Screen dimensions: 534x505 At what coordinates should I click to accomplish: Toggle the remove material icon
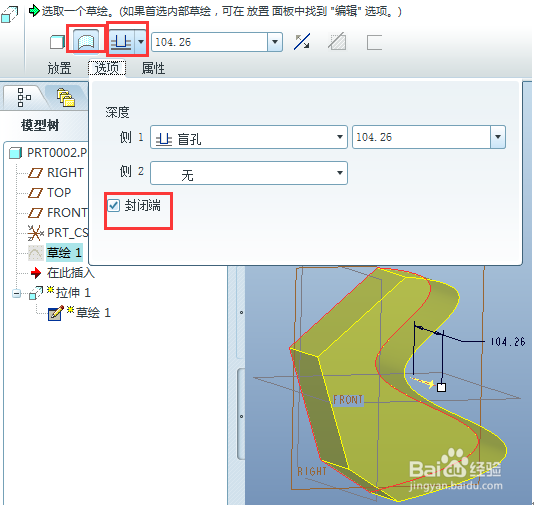[x=337, y=42]
